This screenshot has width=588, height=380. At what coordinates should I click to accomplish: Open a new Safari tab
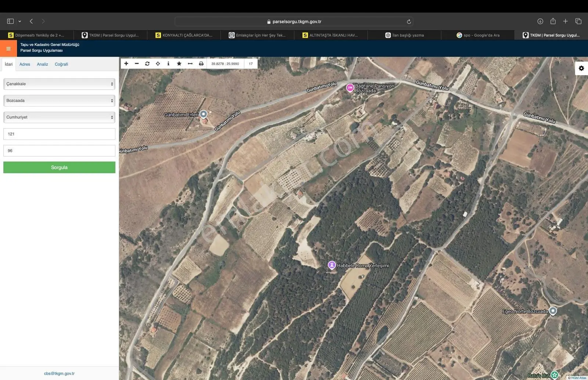(566, 21)
